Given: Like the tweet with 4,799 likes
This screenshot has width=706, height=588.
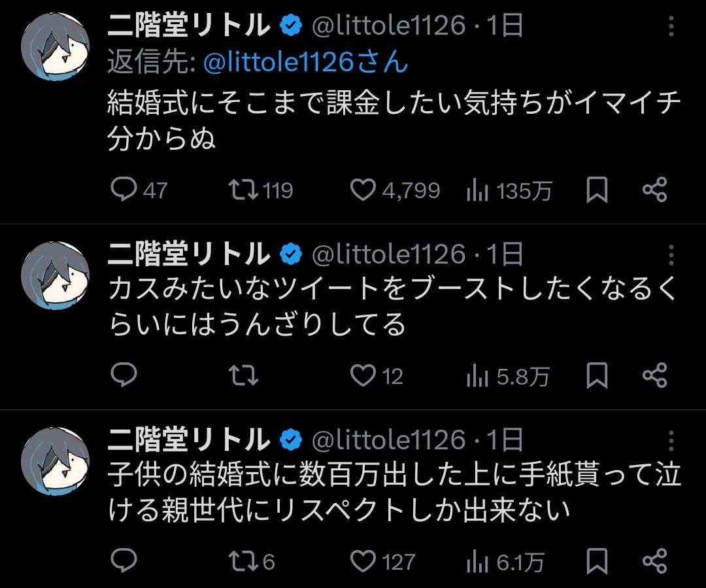Looking at the screenshot, I should (363, 190).
